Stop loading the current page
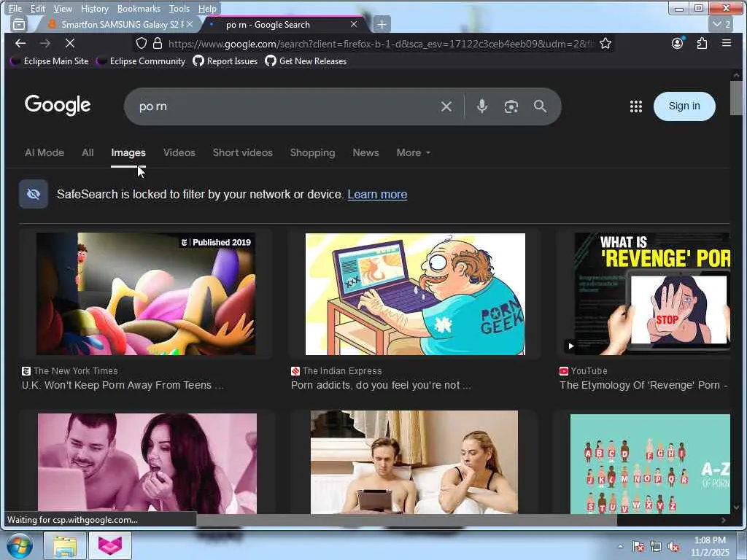This screenshot has height=560, width=747. [x=69, y=43]
